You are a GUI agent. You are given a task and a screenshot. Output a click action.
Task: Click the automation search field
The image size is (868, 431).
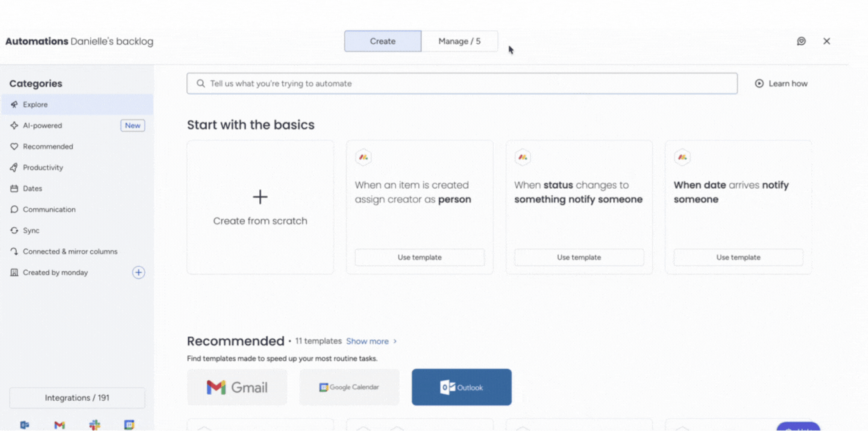point(417,83)
